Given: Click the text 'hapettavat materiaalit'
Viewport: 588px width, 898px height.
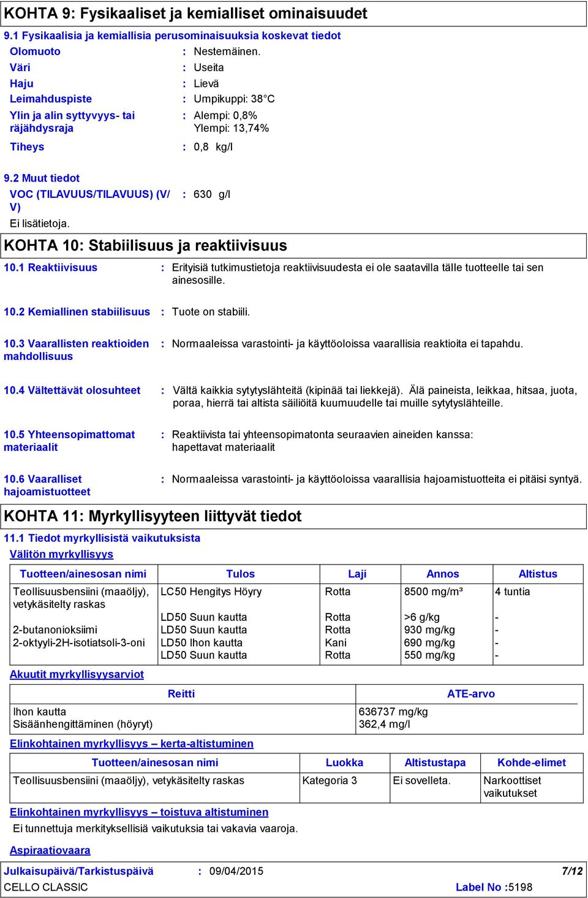Looking at the screenshot, I should point(224,447).
